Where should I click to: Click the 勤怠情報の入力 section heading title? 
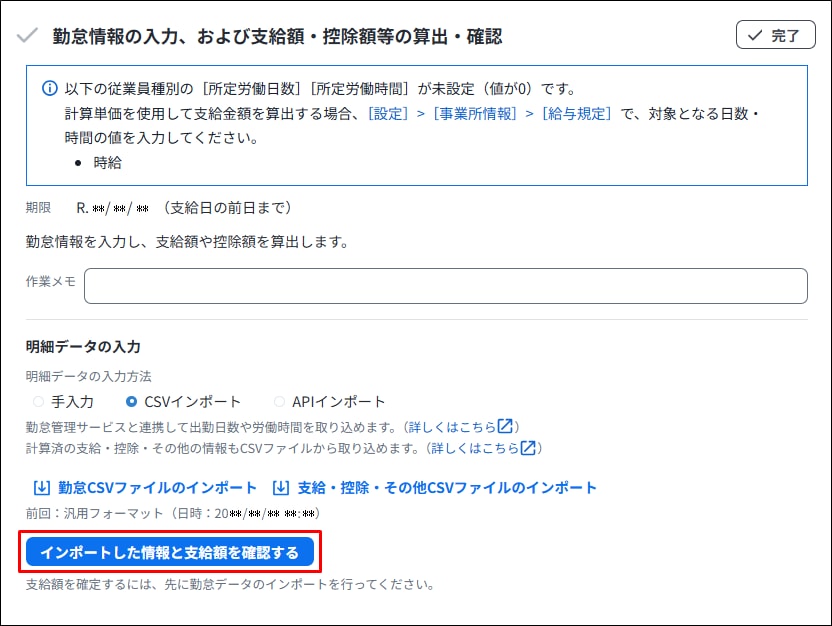277,37
